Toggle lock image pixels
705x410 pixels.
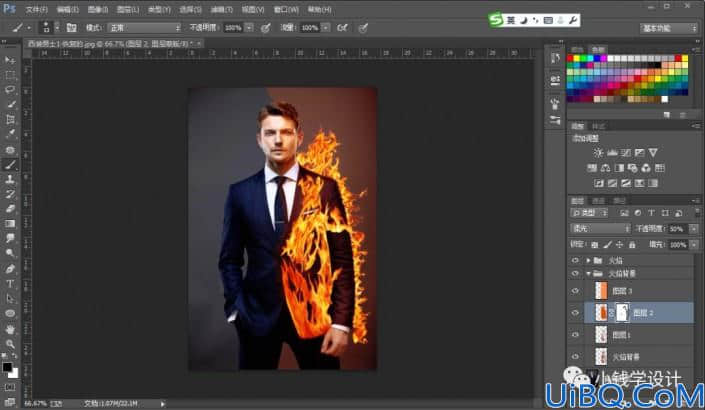pos(607,245)
